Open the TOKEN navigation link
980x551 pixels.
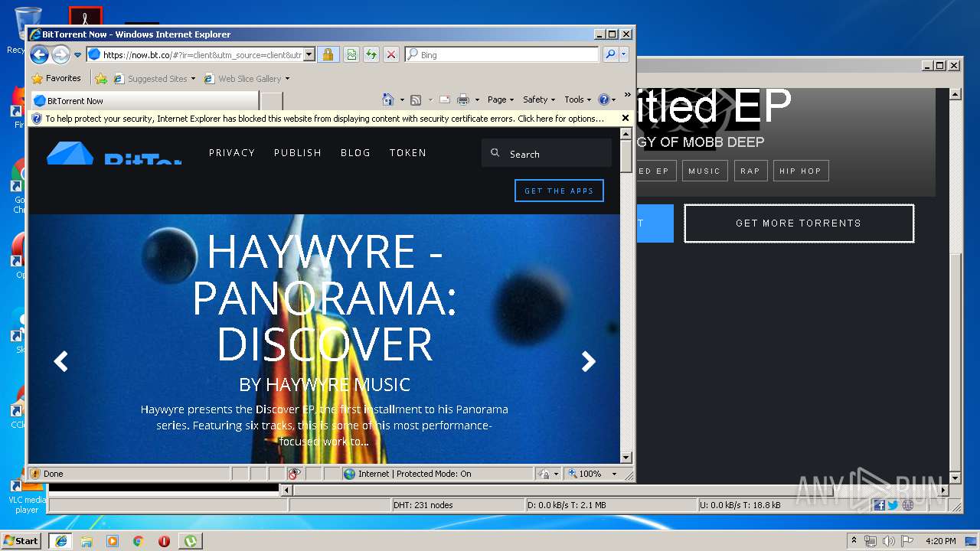(408, 153)
